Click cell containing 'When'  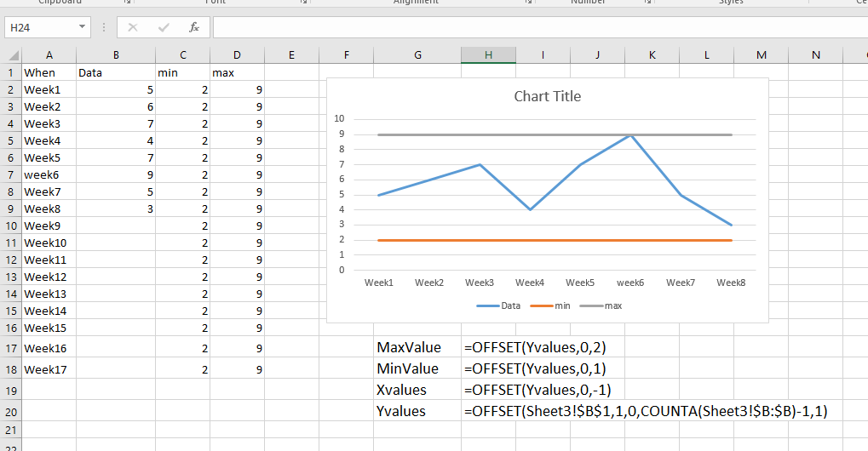[x=49, y=72]
